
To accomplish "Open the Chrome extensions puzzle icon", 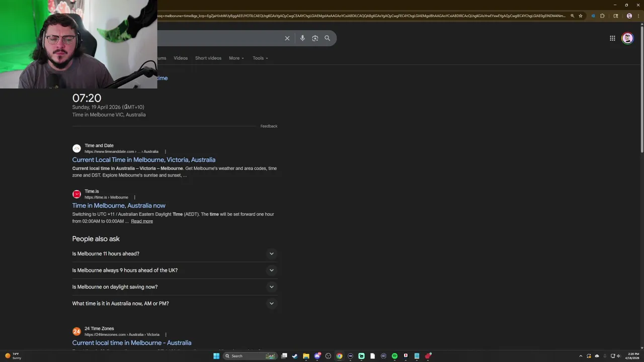I will 602,16.
